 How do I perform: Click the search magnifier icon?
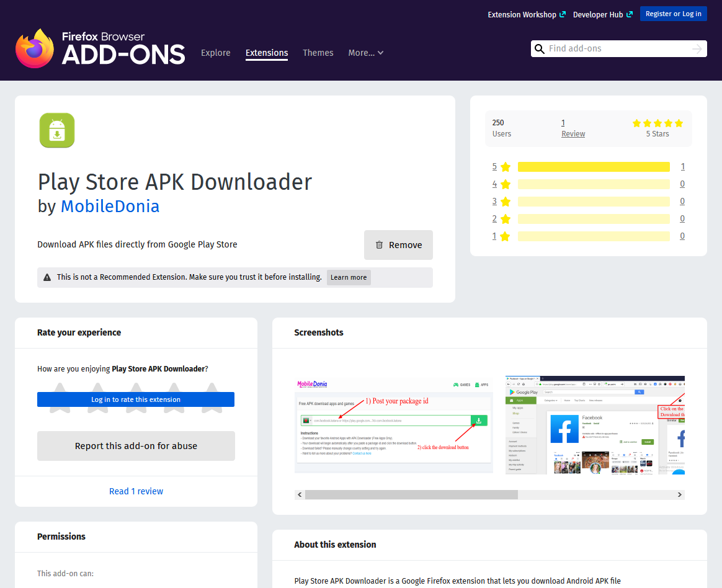(540, 49)
